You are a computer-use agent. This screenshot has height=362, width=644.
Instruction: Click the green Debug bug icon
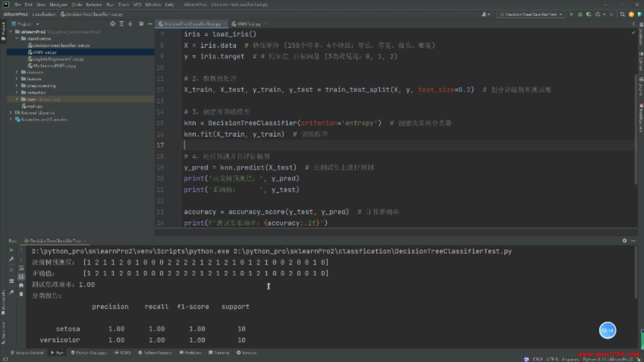click(580, 14)
